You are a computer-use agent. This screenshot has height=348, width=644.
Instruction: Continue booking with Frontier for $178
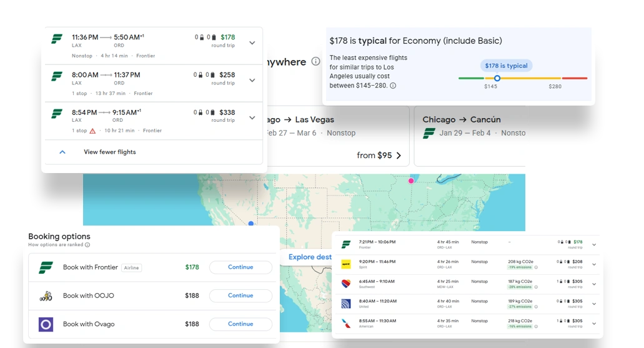pyautogui.click(x=240, y=267)
